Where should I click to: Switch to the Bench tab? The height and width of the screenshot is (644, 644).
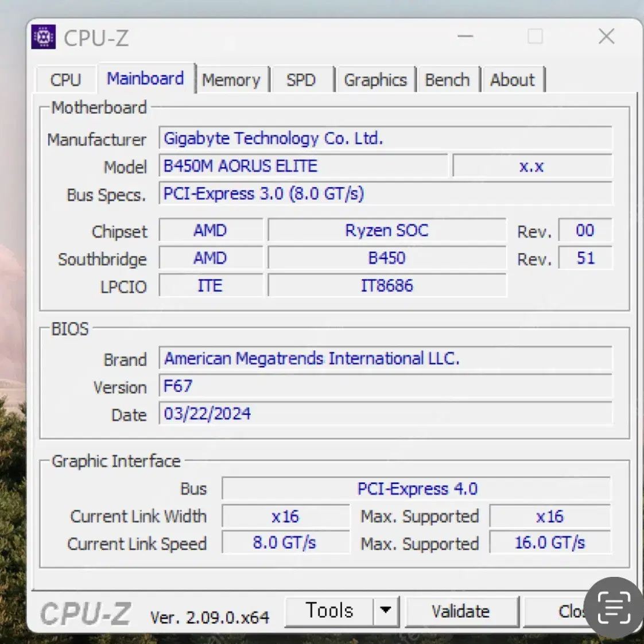447,80
